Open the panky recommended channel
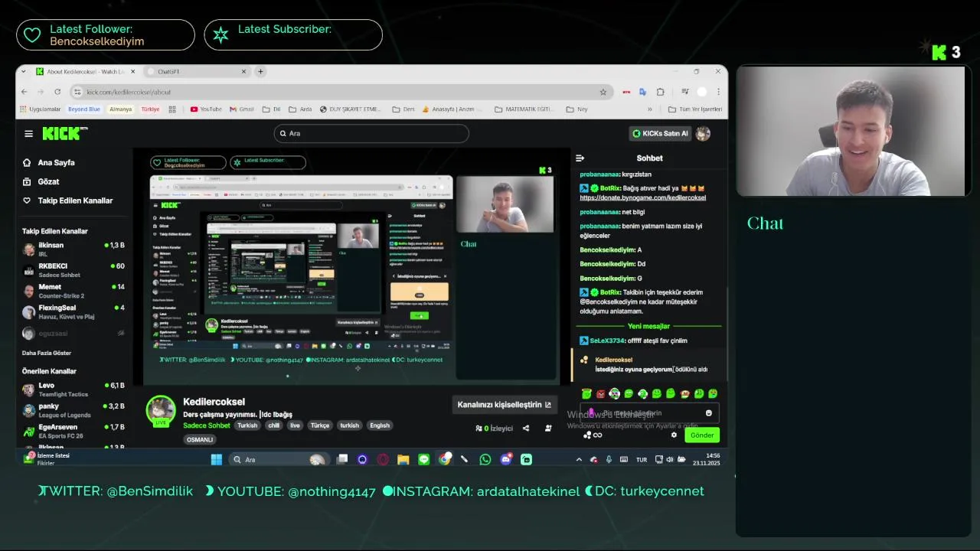 tap(73, 409)
